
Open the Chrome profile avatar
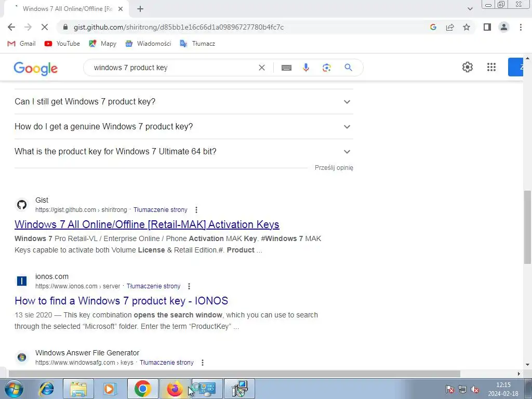point(504,27)
